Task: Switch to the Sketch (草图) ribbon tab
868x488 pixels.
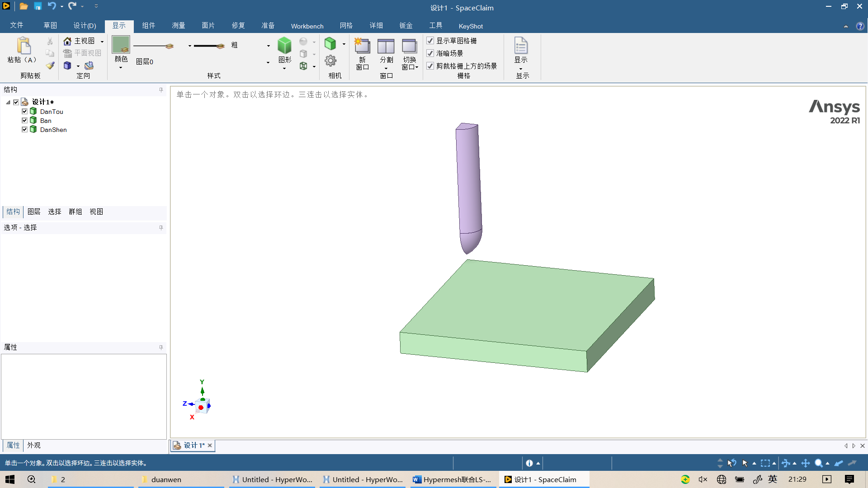Action: (x=50, y=26)
